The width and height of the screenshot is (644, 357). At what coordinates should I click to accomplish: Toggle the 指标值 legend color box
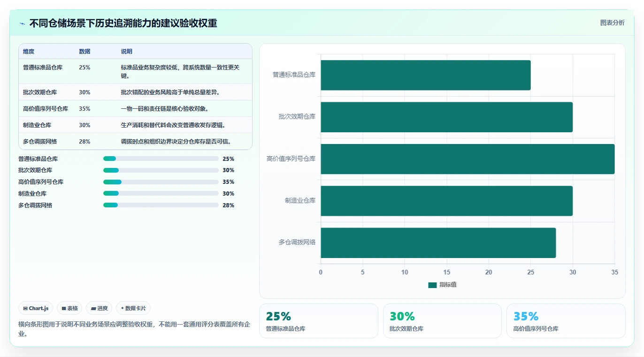point(432,285)
